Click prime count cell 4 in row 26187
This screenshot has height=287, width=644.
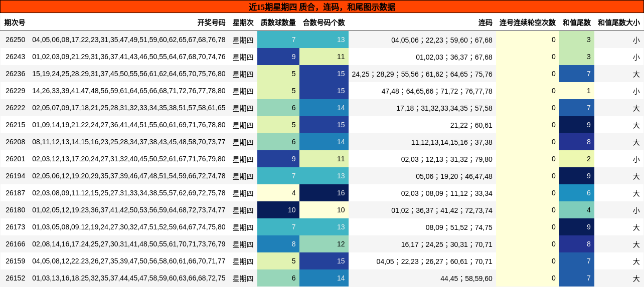pyautogui.click(x=278, y=193)
